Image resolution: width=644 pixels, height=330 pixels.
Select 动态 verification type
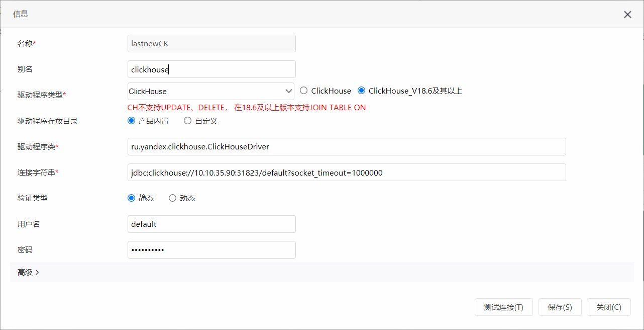[172, 198]
